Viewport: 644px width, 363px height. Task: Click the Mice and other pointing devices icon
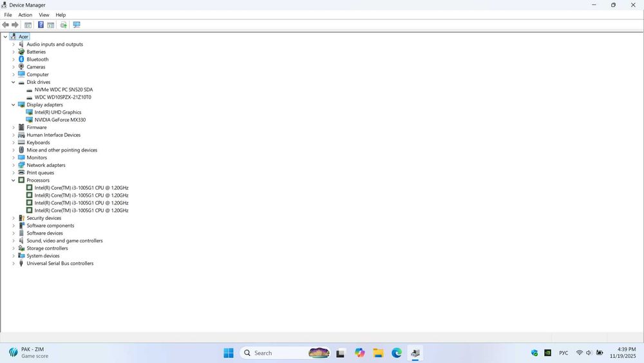21,150
